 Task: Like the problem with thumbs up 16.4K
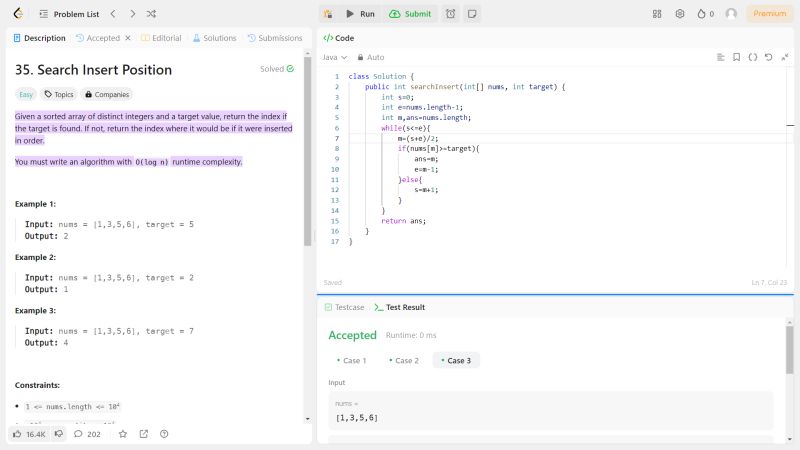tap(30, 434)
